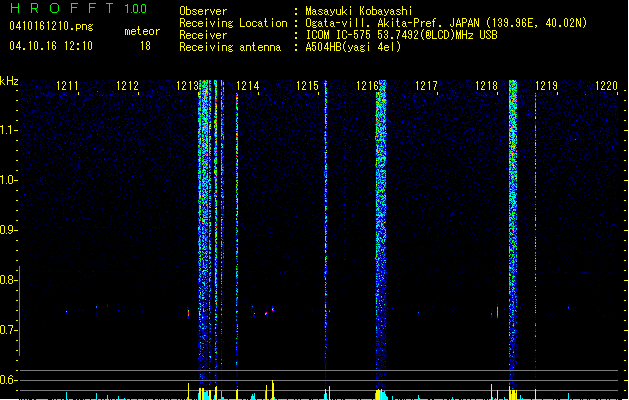Click the 1211 time axis marker
The image size is (629, 400).
tap(67, 86)
